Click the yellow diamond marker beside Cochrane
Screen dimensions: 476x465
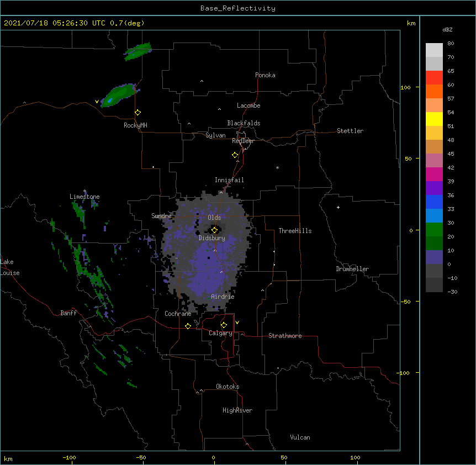click(x=188, y=326)
